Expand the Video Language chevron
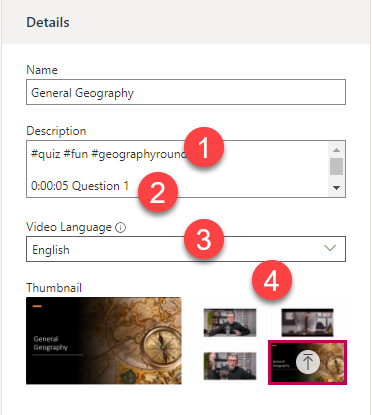This screenshot has width=372, height=415. [x=330, y=248]
